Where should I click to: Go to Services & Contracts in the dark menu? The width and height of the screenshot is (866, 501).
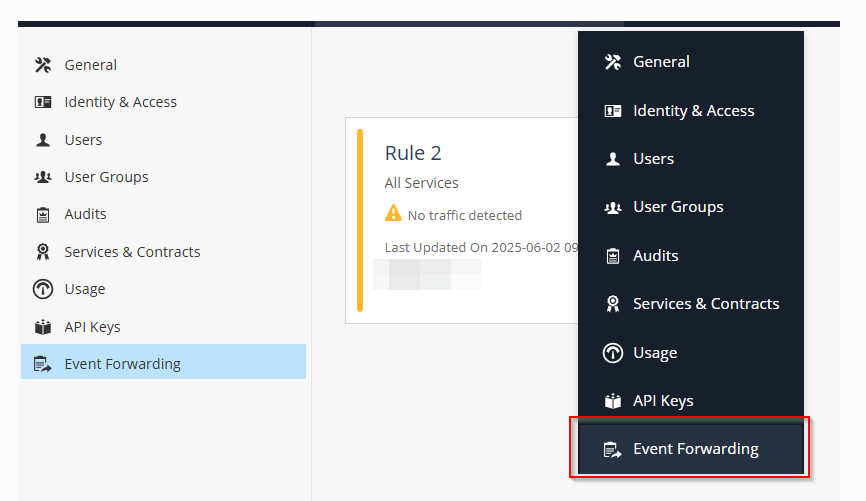[705, 304]
